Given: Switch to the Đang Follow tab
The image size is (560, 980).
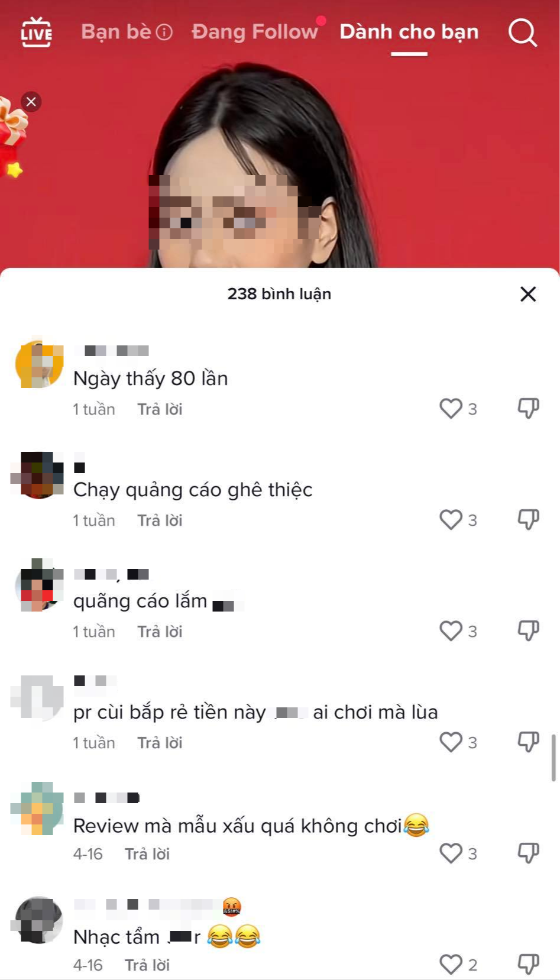Looking at the screenshot, I should 255,31.
